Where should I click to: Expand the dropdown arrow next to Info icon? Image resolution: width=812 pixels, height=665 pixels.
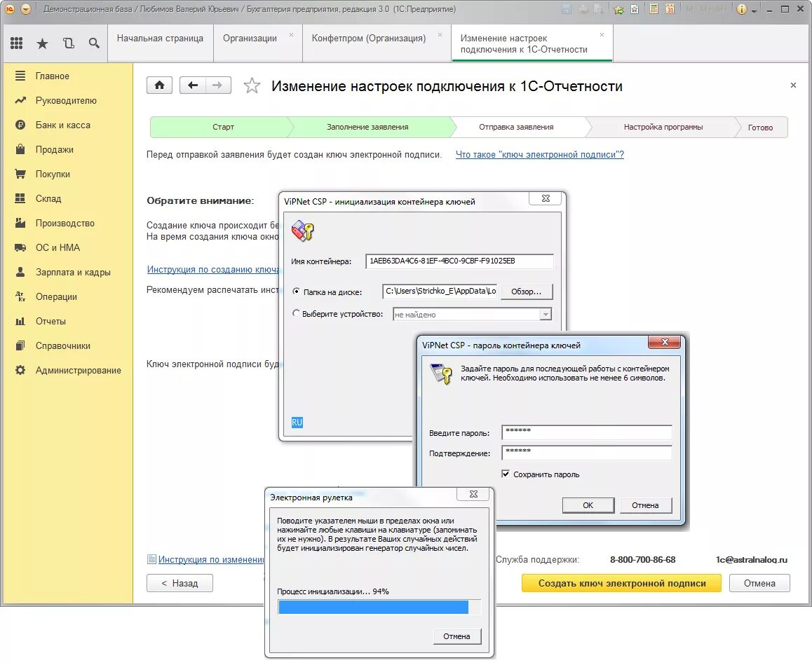pos(754,11)
